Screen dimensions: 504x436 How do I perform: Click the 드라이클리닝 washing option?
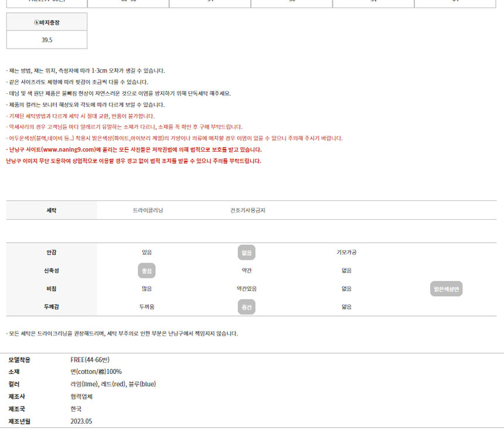click(x=148, y=210)
